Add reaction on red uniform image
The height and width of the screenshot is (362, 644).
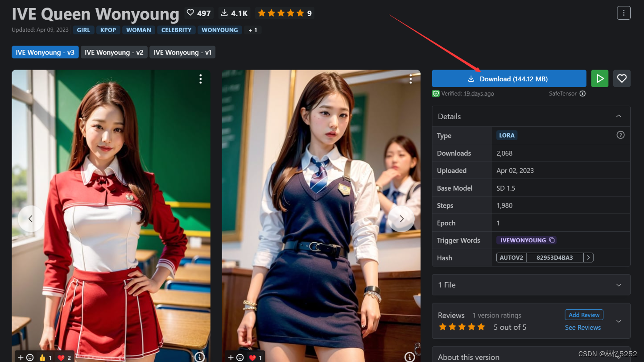26,358
